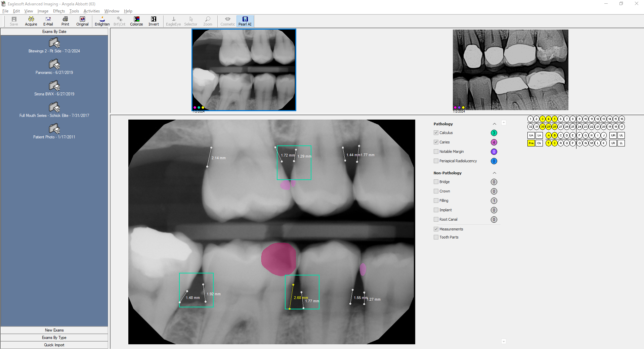Check the Root Canal checkbox
Viewport: 644px width, 349px height.
click(436, 219)
